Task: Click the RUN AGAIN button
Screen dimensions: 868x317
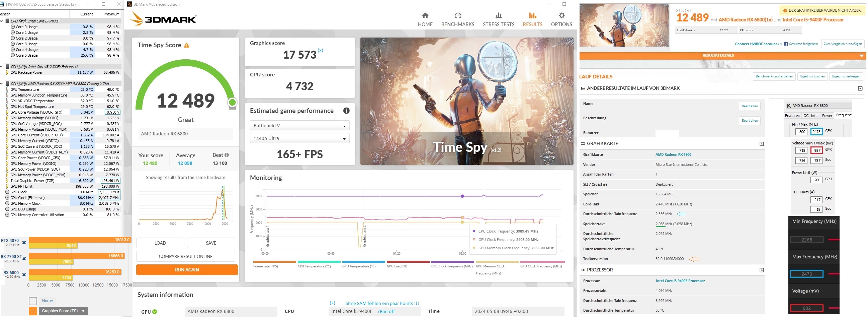Action: [187, 270]
